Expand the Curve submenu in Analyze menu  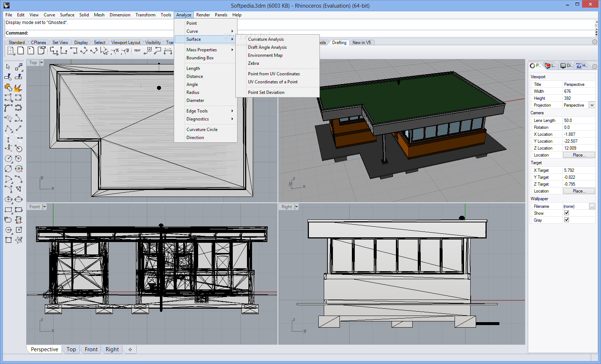(x=206, y=31)
